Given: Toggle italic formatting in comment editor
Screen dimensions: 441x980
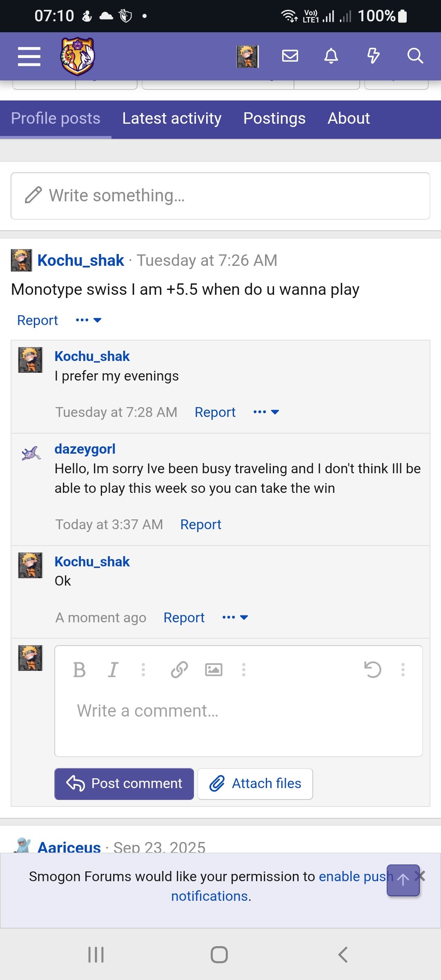Looking at the screenshot, I should (x=113, y=670).
